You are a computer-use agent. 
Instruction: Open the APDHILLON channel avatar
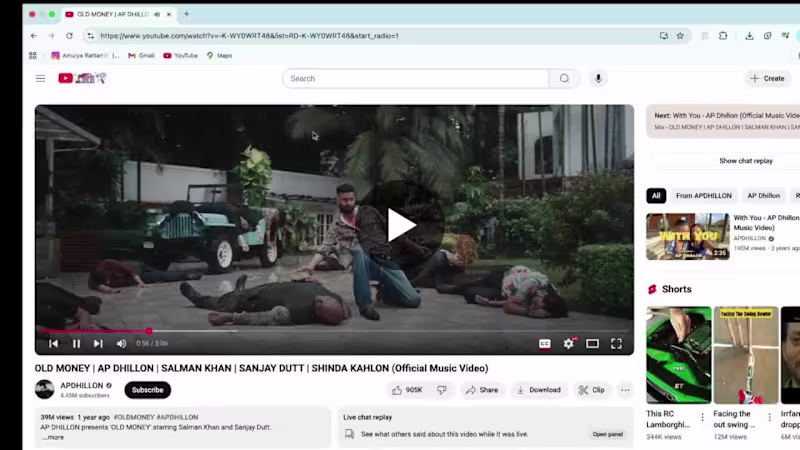coord(44,389)
